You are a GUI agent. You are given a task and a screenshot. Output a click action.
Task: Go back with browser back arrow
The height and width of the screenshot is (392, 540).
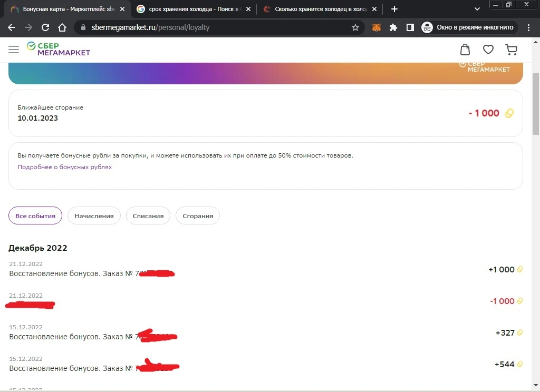[x=12, y=27]
